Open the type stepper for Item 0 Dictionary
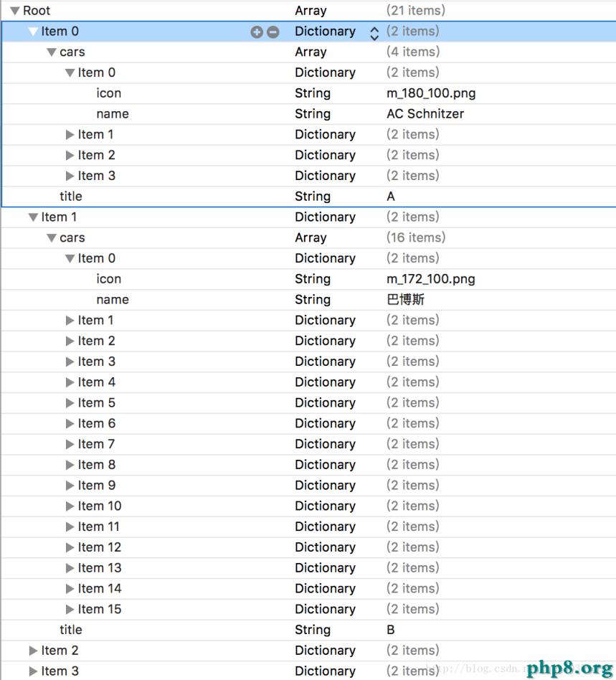 click(x=374, y=33)
